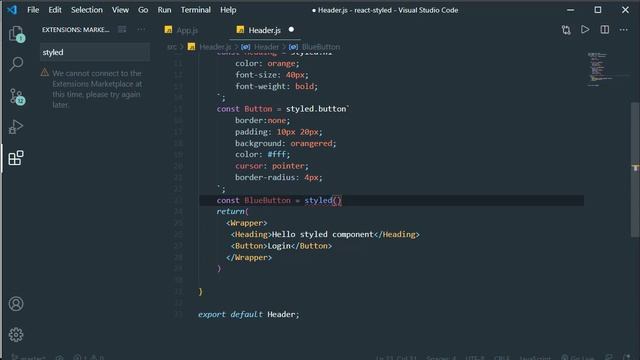Click the VS Code logo icon
This screenshot has width=640, height=360.
click(12, 10)
